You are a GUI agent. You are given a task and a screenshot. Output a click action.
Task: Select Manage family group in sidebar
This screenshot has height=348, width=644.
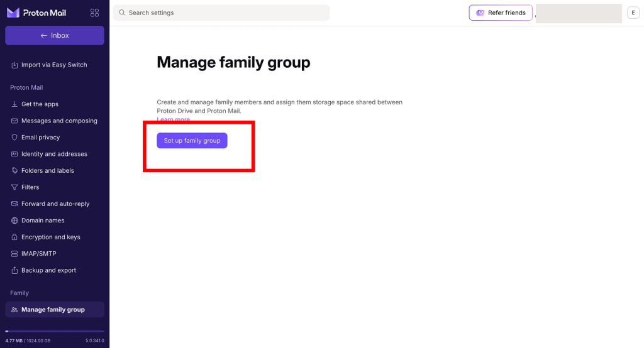[x=55, y=310]
